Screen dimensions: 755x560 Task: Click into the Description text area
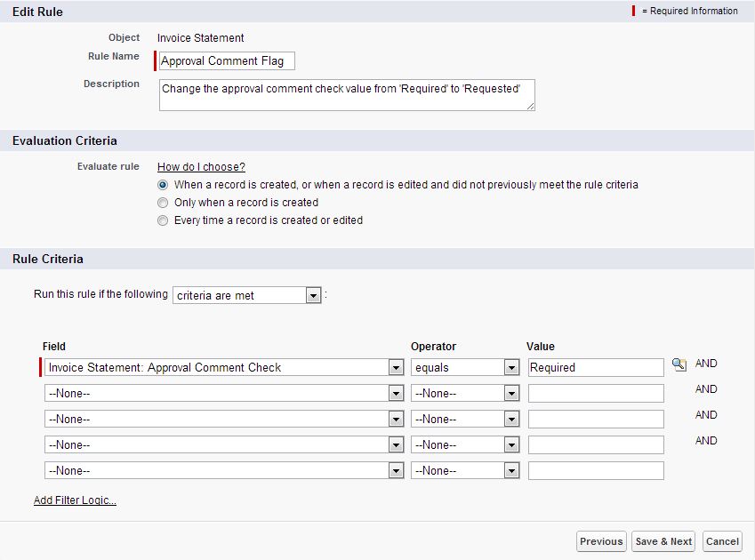click(x=347, y=95)
